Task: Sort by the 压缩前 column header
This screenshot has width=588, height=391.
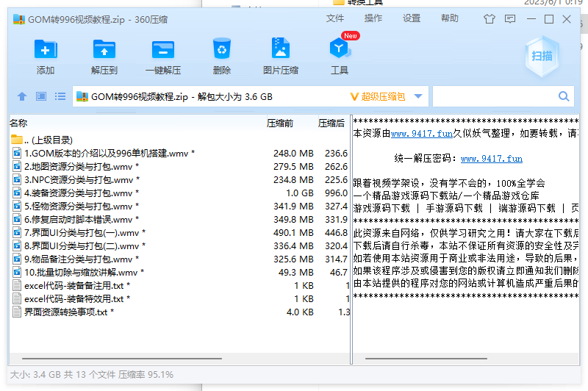Action: [x=280, y=123]
